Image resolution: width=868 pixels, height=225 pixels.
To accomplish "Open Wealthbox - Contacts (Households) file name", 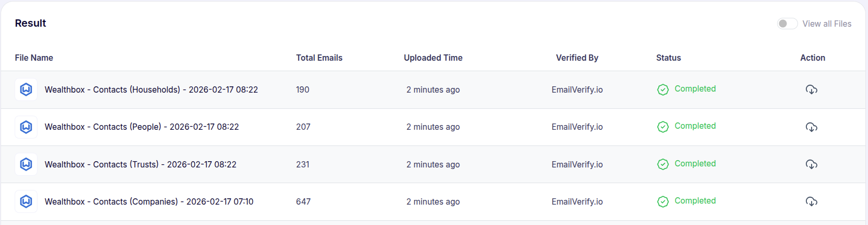I will pos(151,89).
